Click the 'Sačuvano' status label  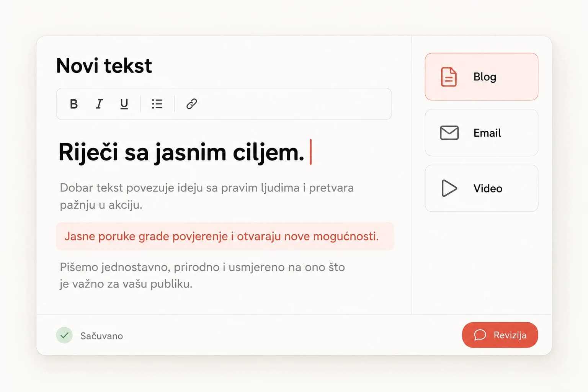click(x=101, y=336)
